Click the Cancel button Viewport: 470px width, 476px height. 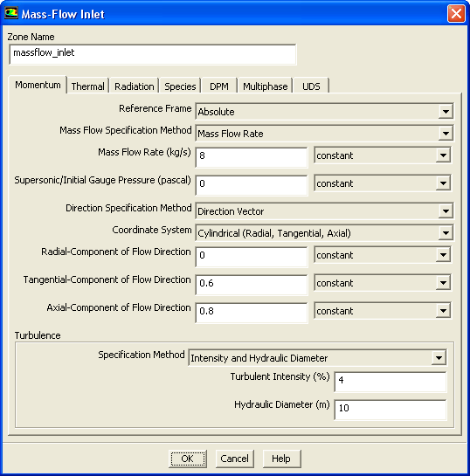coord(234,459)
